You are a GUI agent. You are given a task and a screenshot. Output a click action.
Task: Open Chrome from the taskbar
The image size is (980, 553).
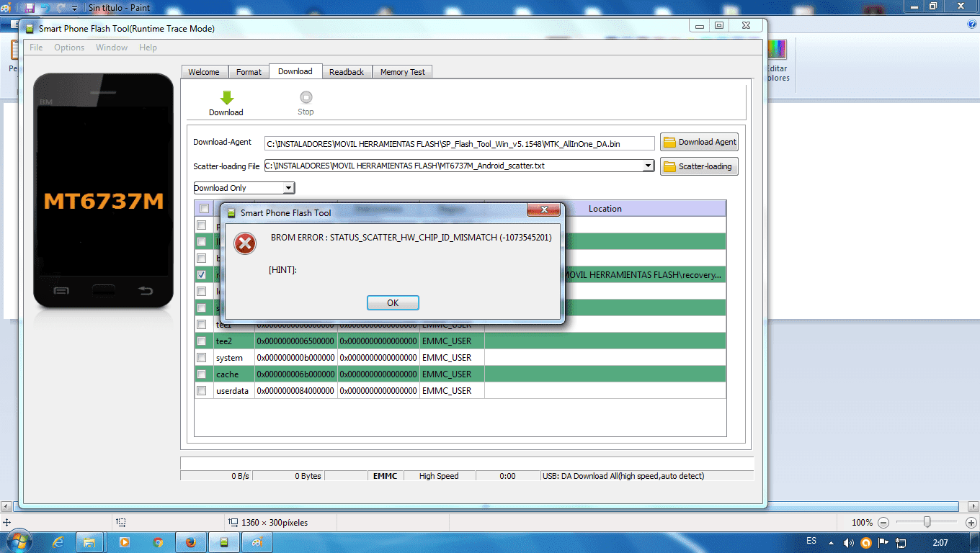pyautogui.click(x=158, y=541)
